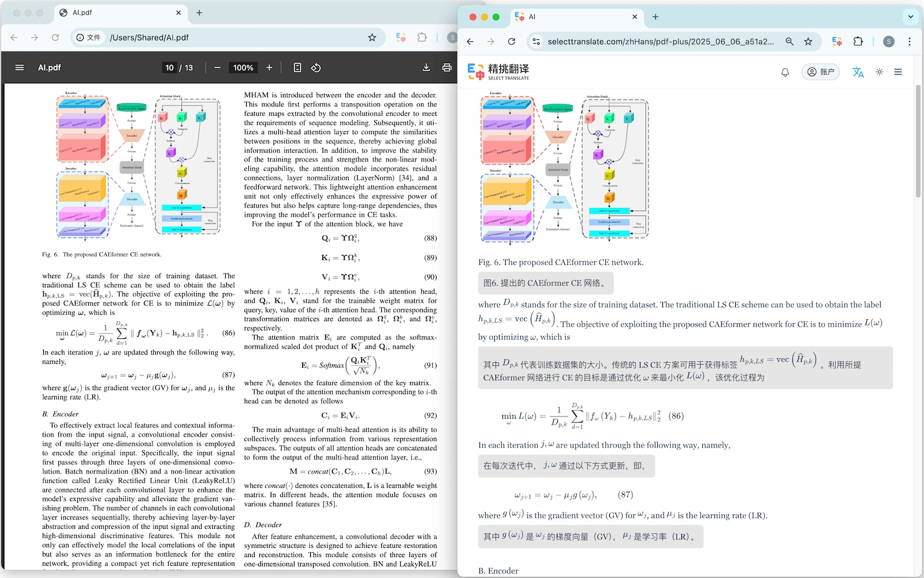This screenshot has height=578, width=924.
Task: Click the 'B. Encoder' heading in PDF
Action: [60, 414]
